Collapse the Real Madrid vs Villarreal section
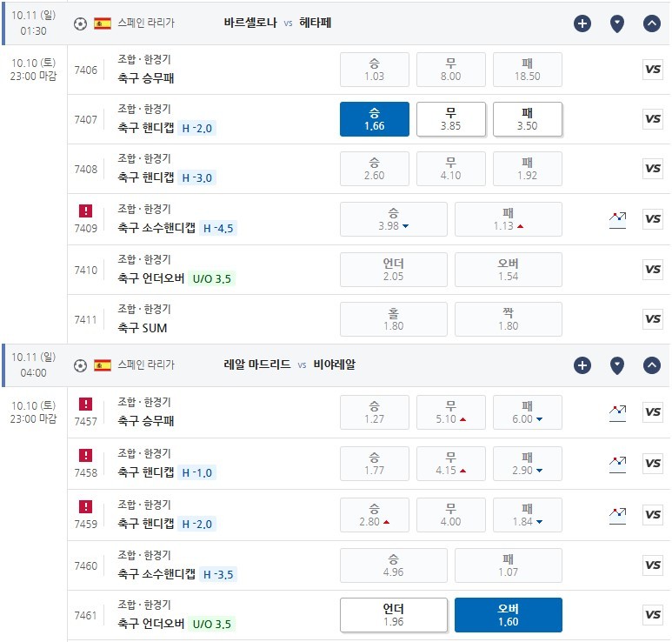The height and width of the screenshot is (642, 672). 651,365
